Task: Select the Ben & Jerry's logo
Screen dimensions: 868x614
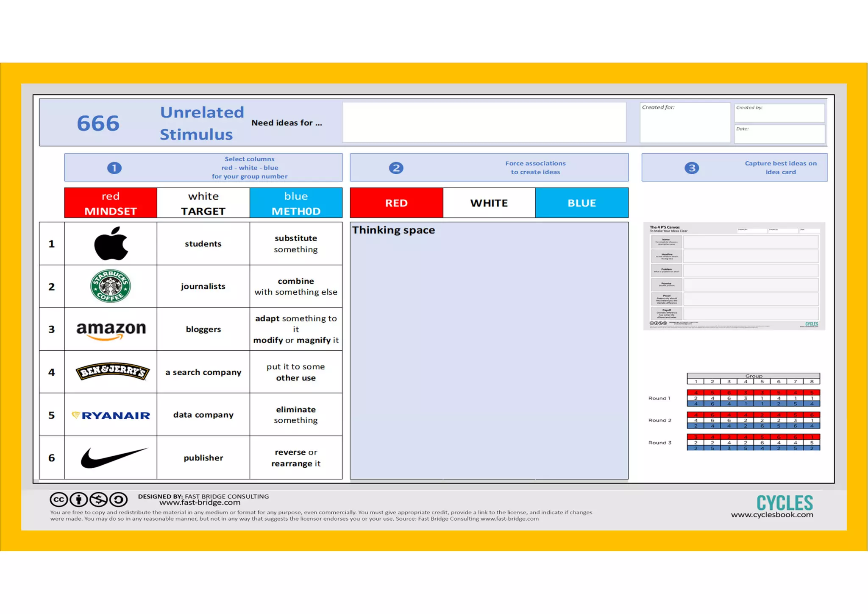Action: click(112, 372)
